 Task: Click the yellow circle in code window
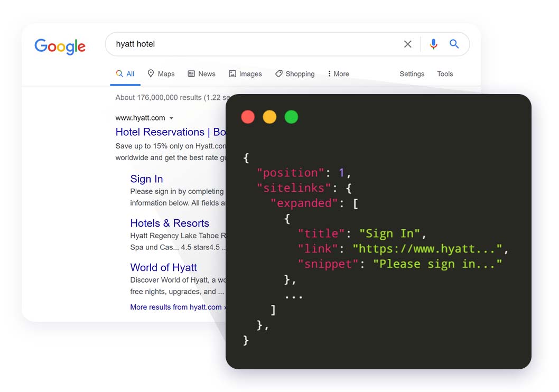269,117
